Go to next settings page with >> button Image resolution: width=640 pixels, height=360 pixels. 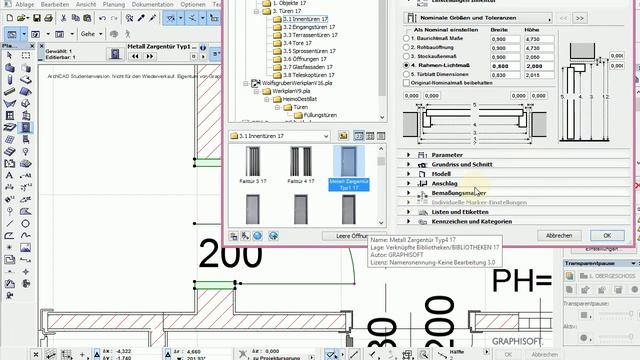tap(580, 18)
